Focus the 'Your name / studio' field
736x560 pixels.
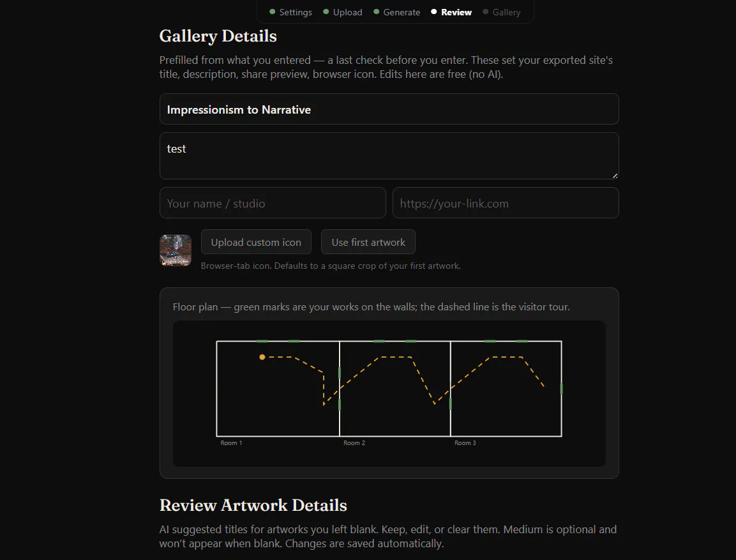click(273, 203)
